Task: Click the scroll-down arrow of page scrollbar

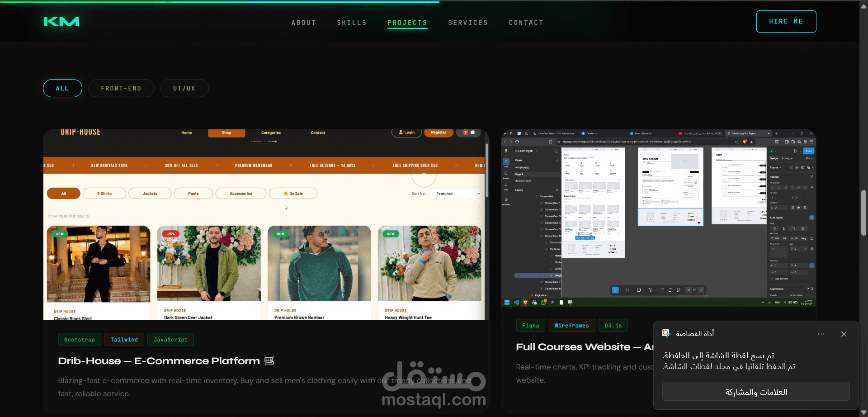Action: pyautogui.click(x=864, y=412)
